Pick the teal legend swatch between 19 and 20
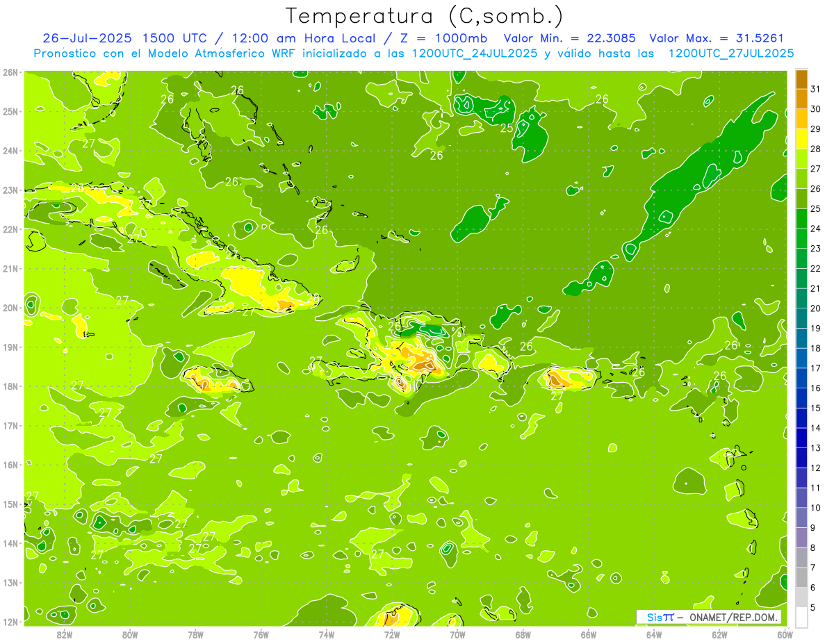The image size is (834, 644). point(801,318)
